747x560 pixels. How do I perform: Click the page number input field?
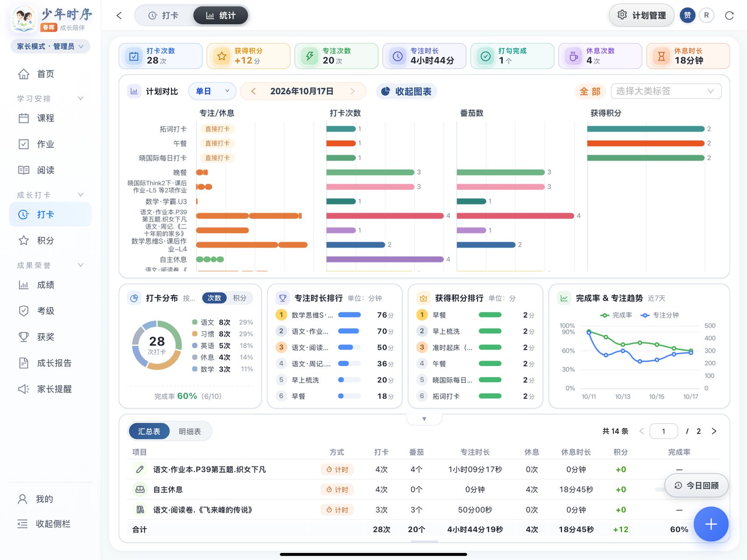click(663, 431)
